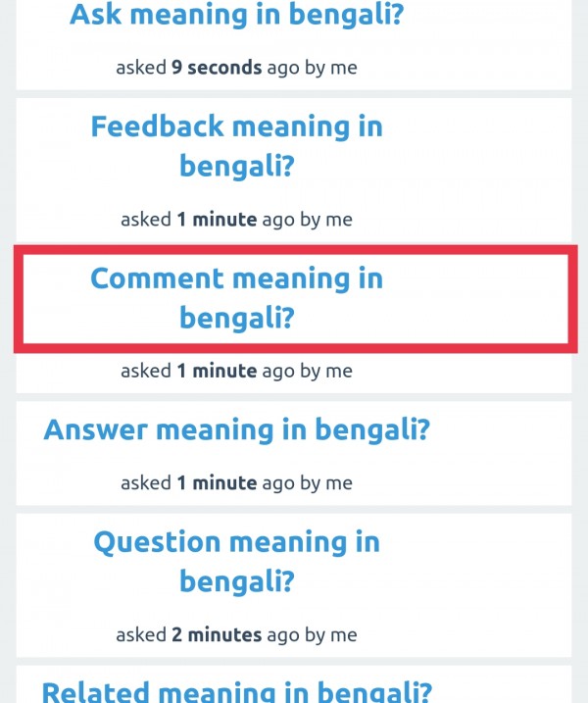
Task: Visit "me" profile under the Answer question
Action: click(339, 482)
